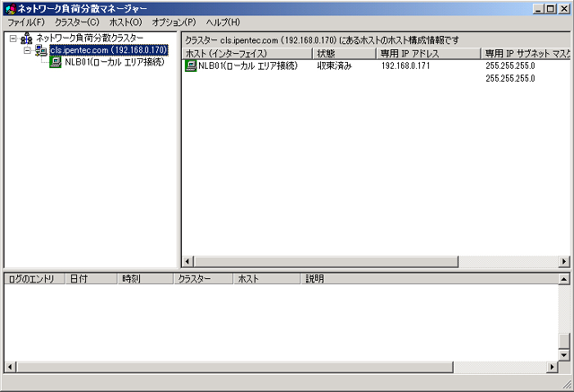This screenshot has height=392, width=574.
Task: Sort by ホスト (インターフェイス) column header
Action: tap(248, 54)
